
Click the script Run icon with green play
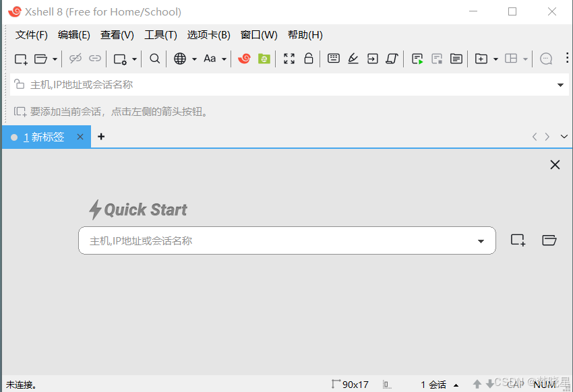click(x=417, y=59)
